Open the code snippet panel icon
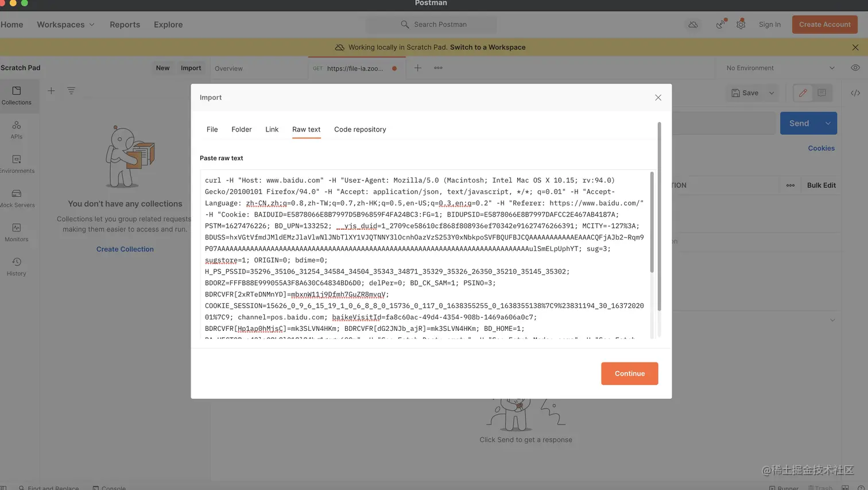Viewport: 868px width, 490px height. click(x=855, y=93)
